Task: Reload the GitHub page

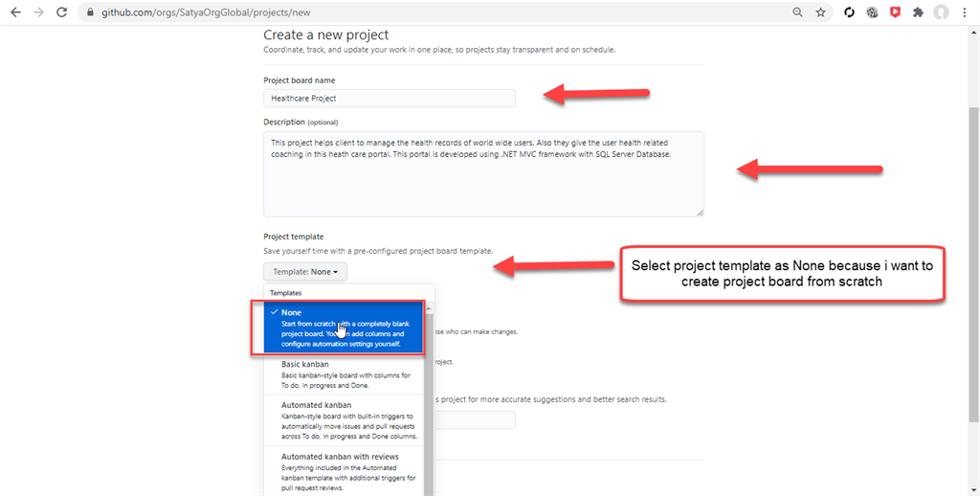Action: (62, 12)
